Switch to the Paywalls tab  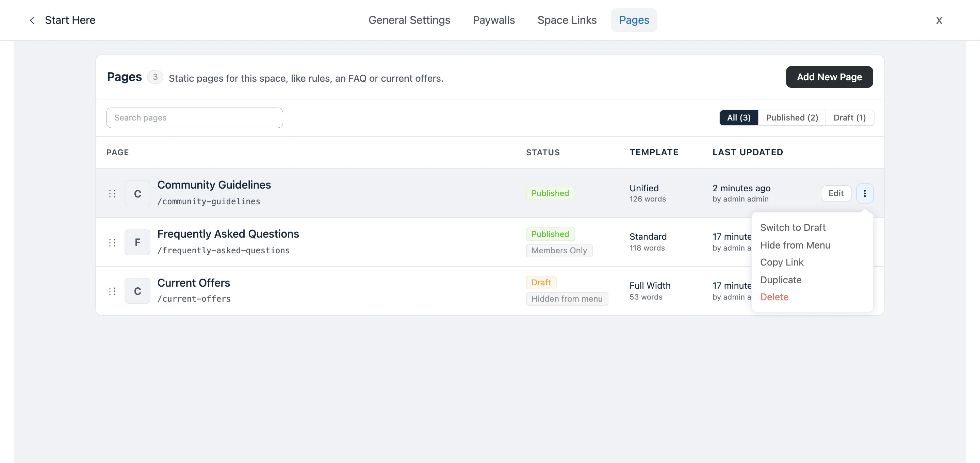(x=494, y=20)
